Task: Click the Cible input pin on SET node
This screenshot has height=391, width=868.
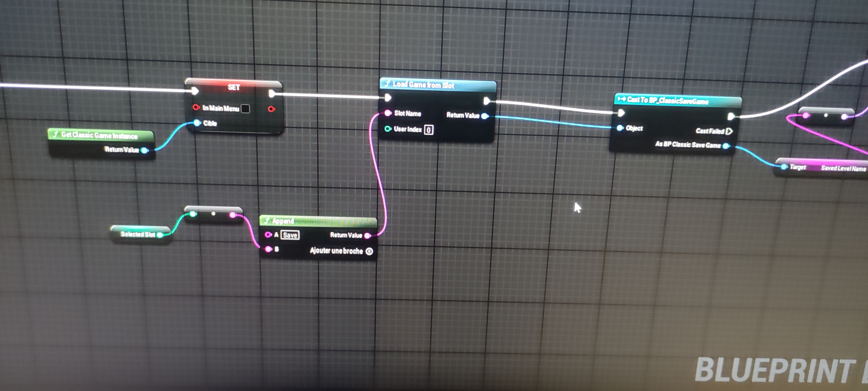Action: (x=197, y=123)
